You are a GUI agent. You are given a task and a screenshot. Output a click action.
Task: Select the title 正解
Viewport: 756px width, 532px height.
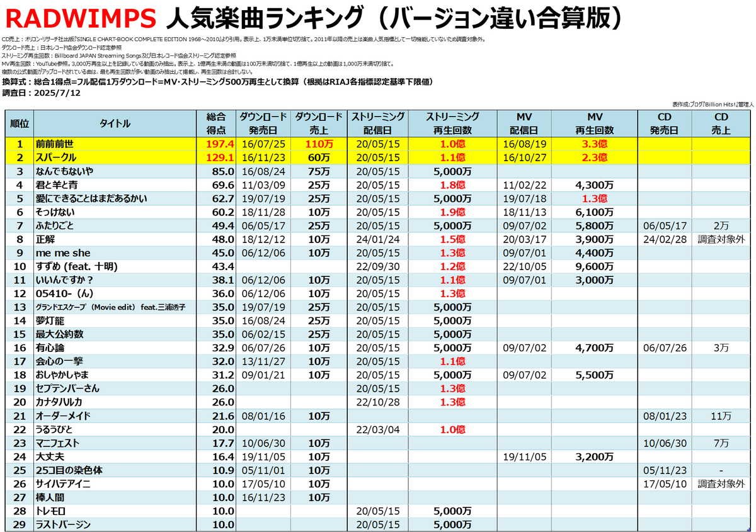45,239
